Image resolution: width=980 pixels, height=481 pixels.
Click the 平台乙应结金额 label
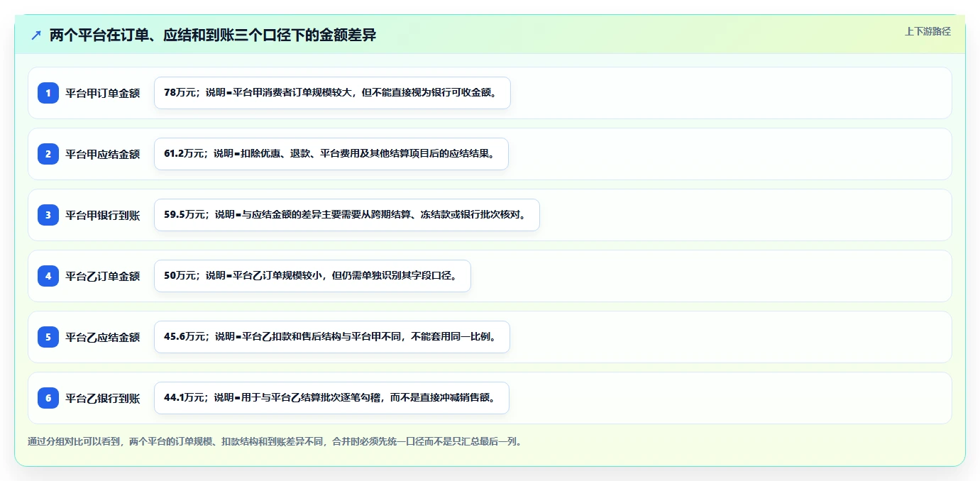[103, 337]
